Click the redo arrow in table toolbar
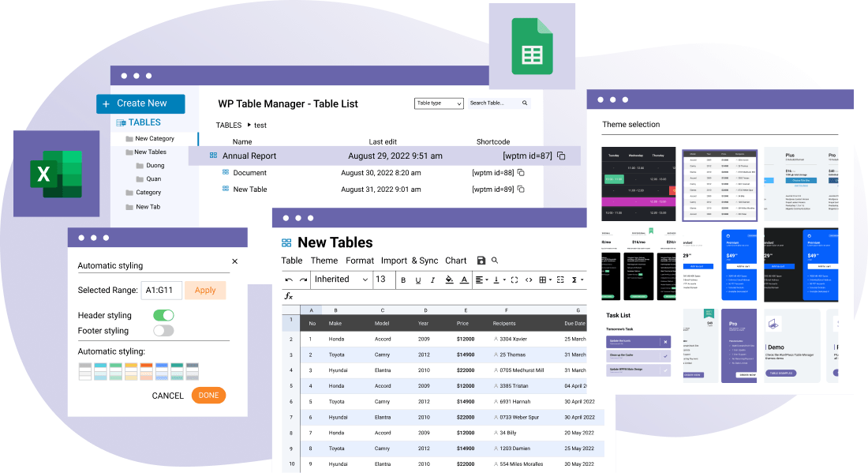The width and height of the screenshot is (868, 473). tap(303, 280)
